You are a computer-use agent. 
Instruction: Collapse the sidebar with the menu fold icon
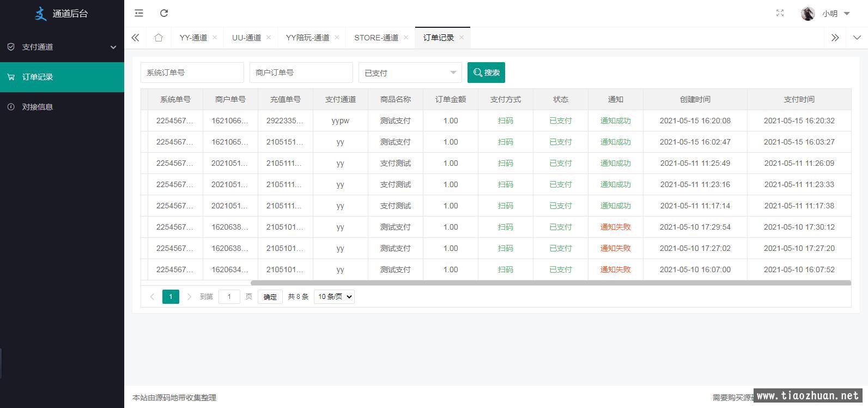(139, 13)
